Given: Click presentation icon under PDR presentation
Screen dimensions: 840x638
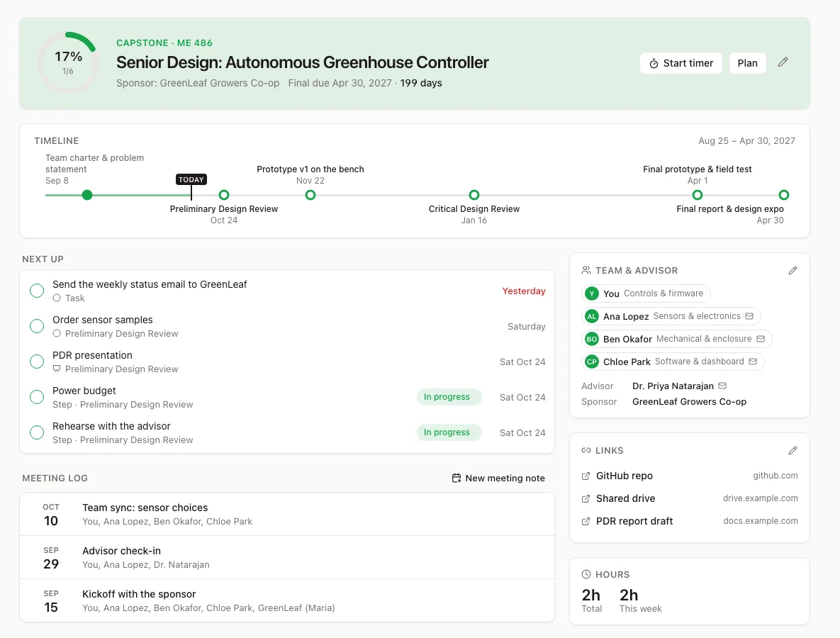Looking at the screenshot, I should point(57,369).
